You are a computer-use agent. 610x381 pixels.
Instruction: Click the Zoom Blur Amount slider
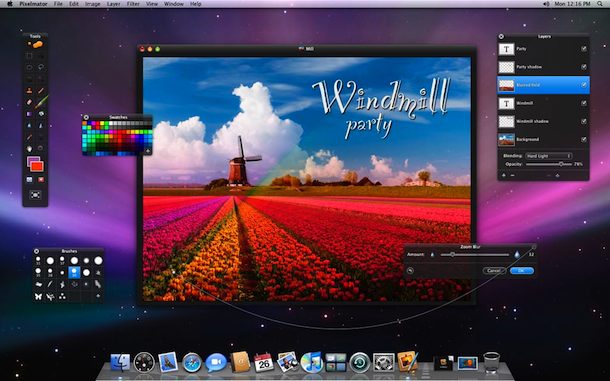point(474,255)
